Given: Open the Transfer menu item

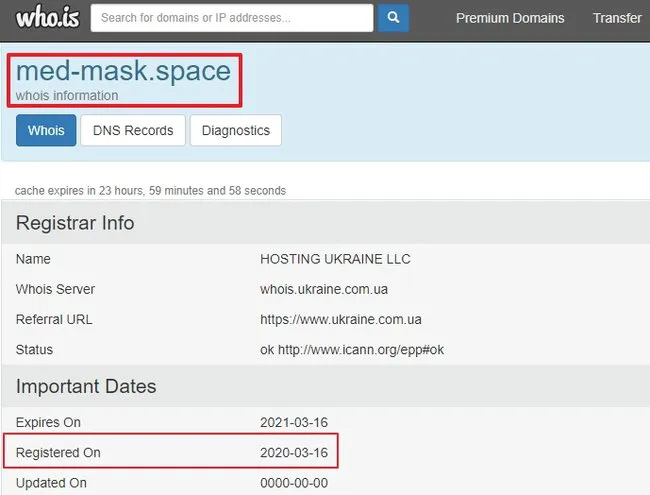Looking at the screenshot, I should tap(617, 18).
